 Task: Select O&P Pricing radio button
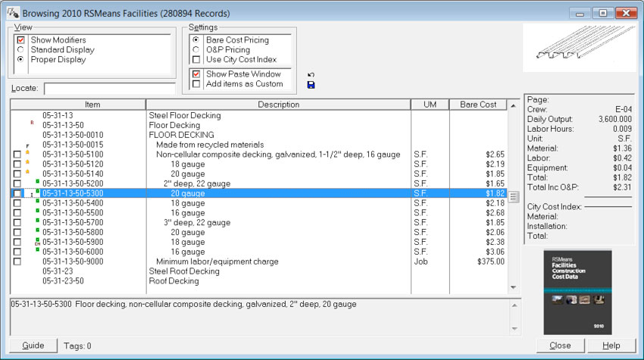[x=196, y=49]
